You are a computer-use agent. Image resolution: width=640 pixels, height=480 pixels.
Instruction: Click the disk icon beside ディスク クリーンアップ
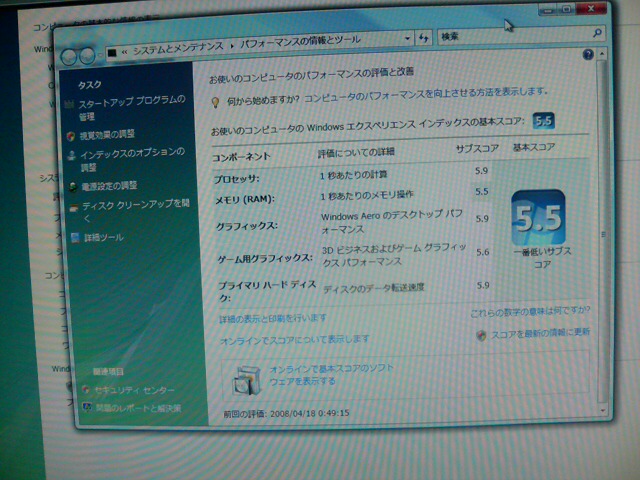click(x=74, y=208)
